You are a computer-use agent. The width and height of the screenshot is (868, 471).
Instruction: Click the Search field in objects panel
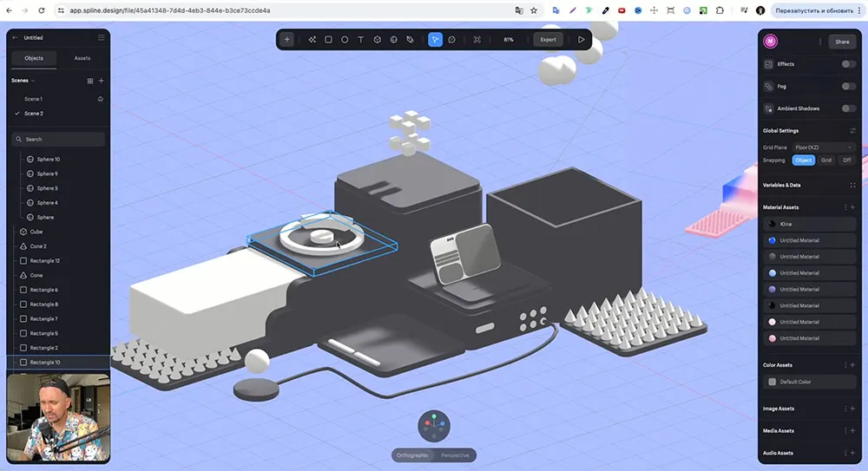(x=58, y=140)
